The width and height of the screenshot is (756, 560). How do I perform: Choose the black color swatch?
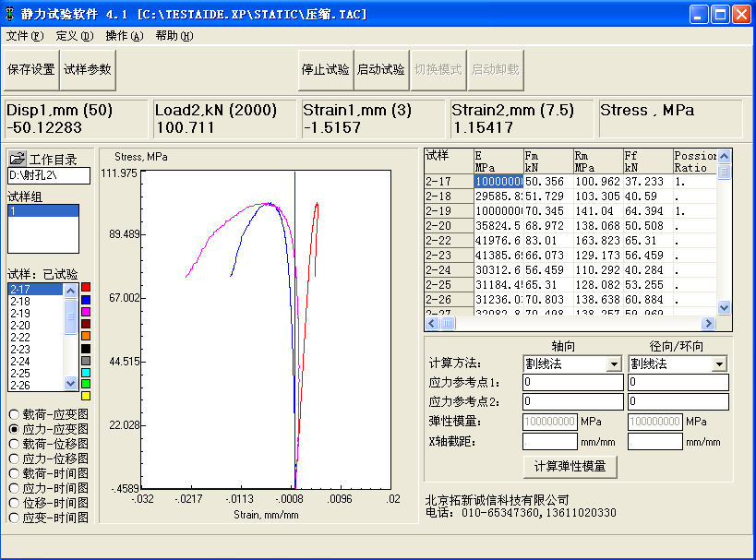(x=86, y=349)
